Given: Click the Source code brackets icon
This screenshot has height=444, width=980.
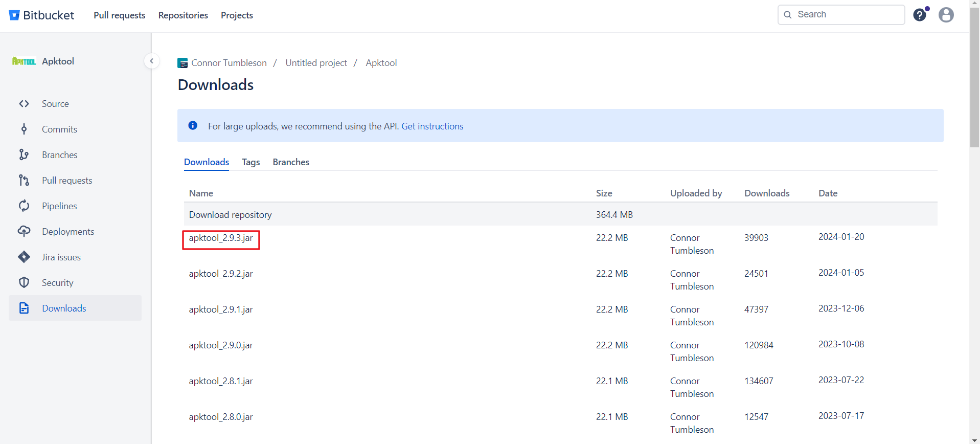Looking at the screenshot, I should pyautogui.click(x=24, y=104).
